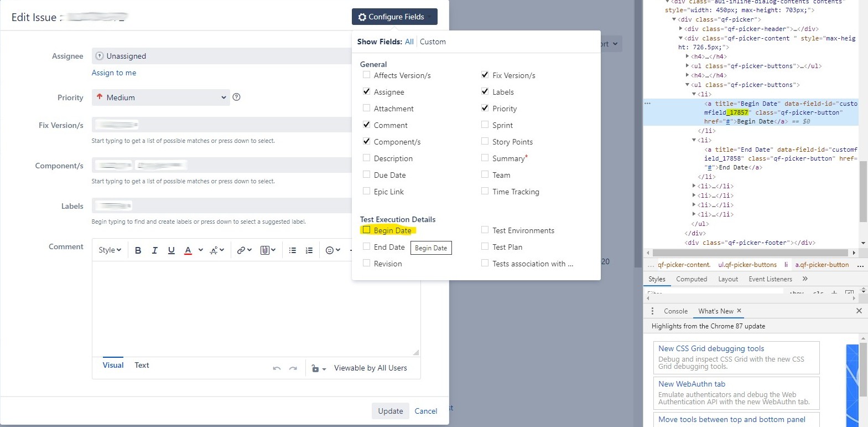Viewport: 868px width, 427px height.
Task: Check the Test Plan field
Action: pyautogui.click(x=485, y=246)
